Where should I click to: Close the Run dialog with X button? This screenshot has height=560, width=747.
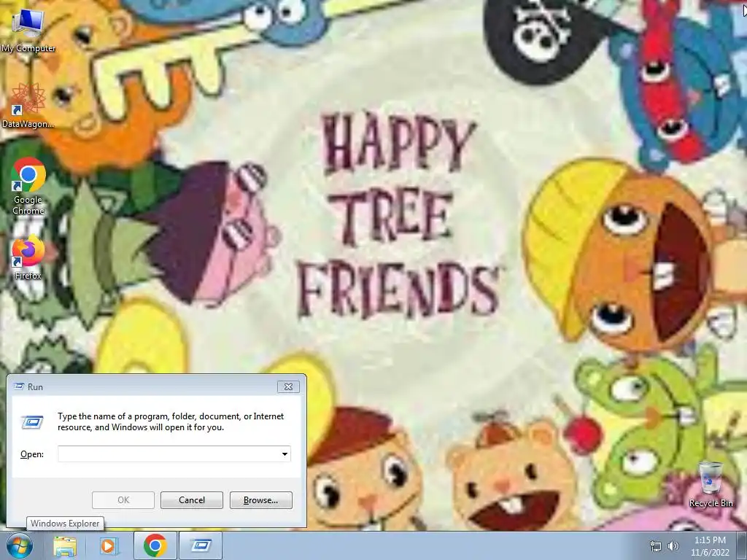point(288,386)
